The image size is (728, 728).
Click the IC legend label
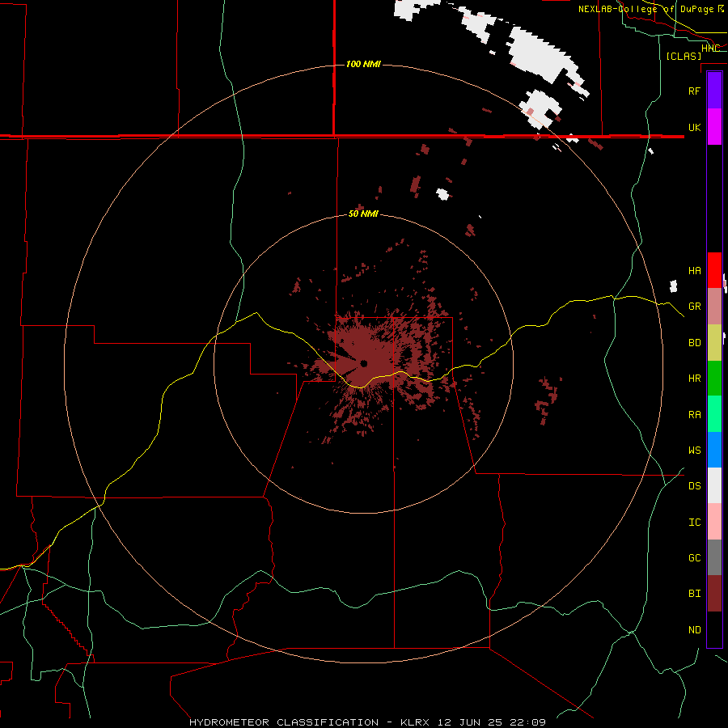pyautogui.click(x=694, y=523)
